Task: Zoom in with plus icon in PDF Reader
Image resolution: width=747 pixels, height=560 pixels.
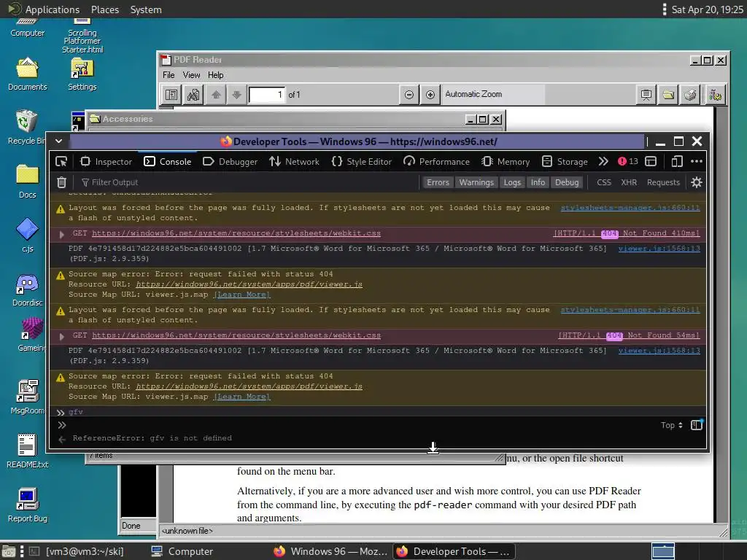Action: point(430,94)
